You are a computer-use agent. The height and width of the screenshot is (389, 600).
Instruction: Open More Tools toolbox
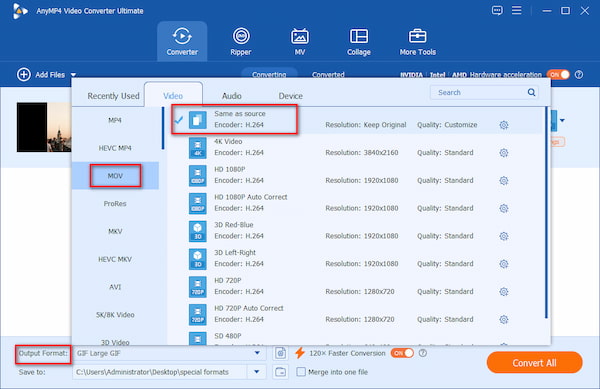417,41
